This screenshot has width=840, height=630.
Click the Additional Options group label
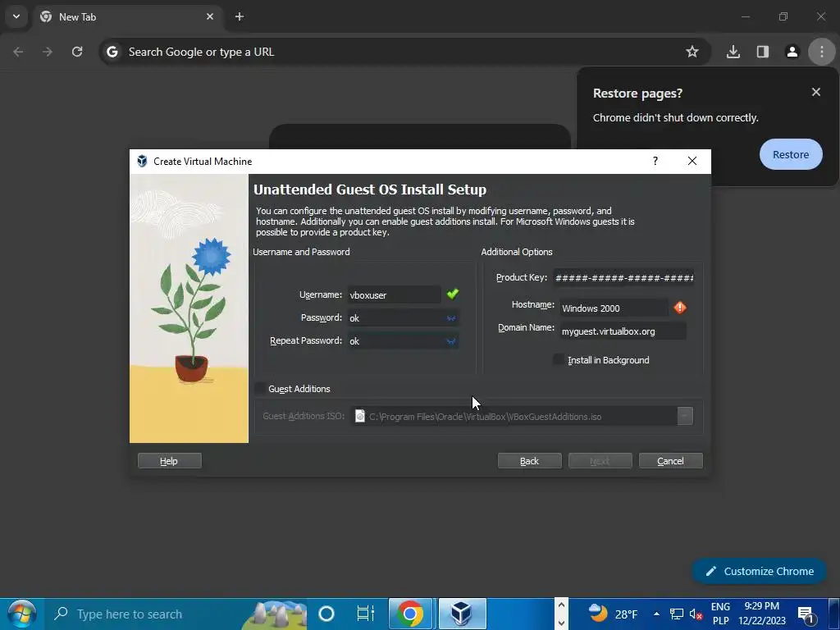coord(517,252)
